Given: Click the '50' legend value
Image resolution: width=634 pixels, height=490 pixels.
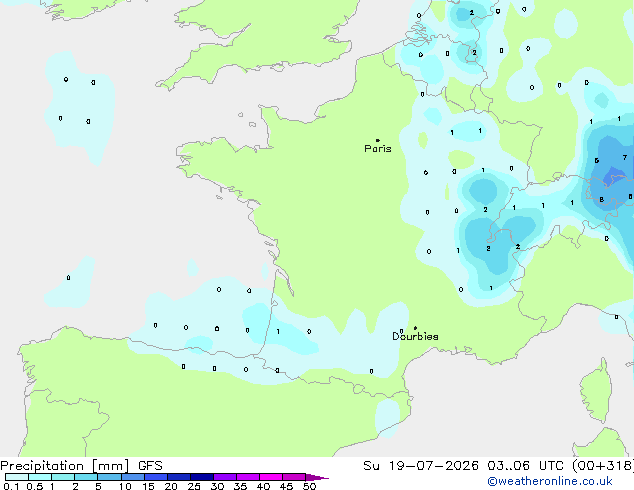Looking at the screenshot, I should [309, 486].
